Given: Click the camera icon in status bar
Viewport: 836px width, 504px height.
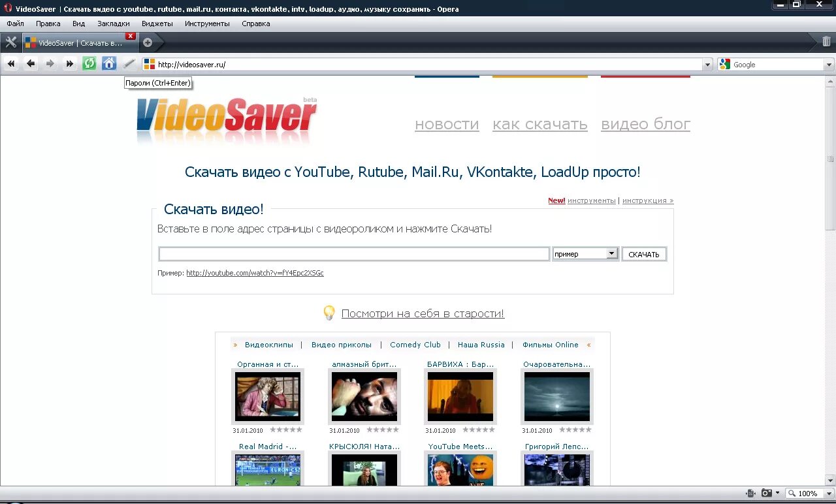Looking at the screenshot, I should pyautogui.click(x=767, y=494).
